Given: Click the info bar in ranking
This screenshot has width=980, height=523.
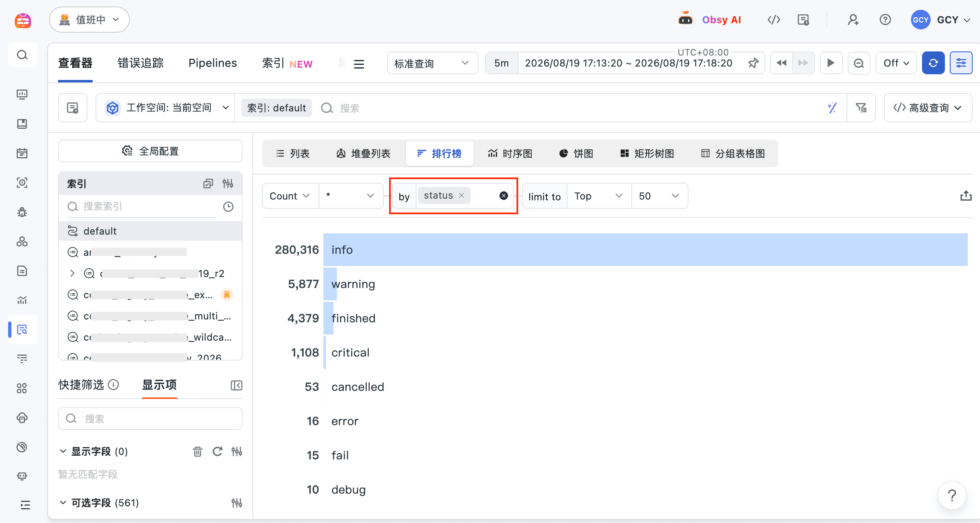Looking at the screenshot, I should (646, 250).
